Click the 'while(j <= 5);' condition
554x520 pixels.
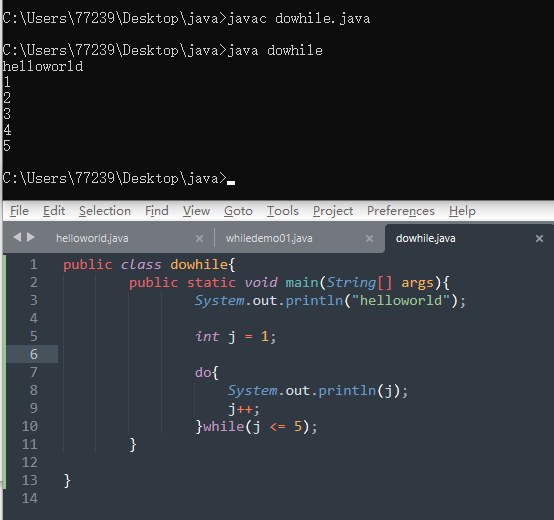pyautogui.click(x=260, y=427)
